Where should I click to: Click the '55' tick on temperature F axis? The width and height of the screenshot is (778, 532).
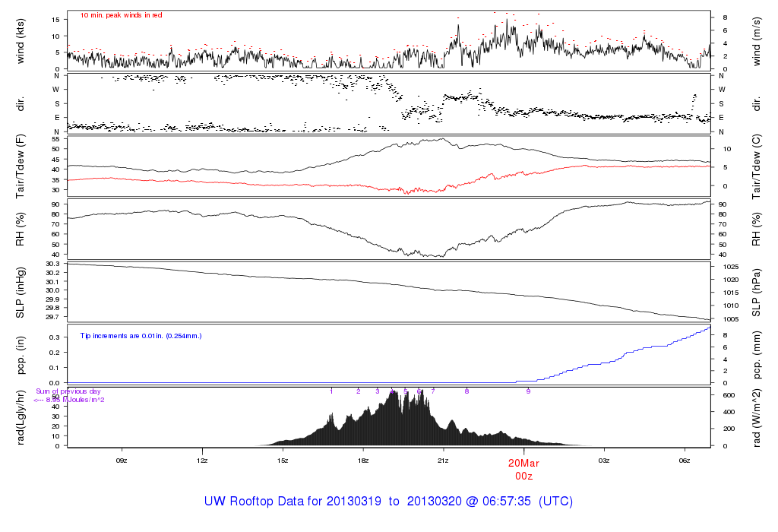pyautogui.click(x=56, y=139)
